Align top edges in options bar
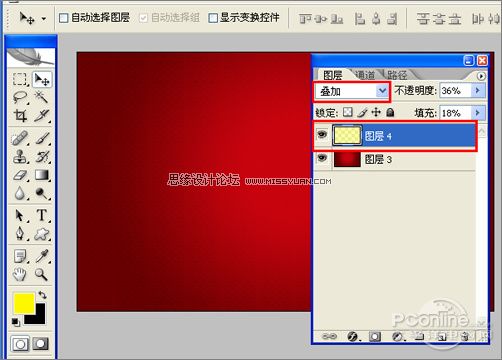 coord(304,19)
